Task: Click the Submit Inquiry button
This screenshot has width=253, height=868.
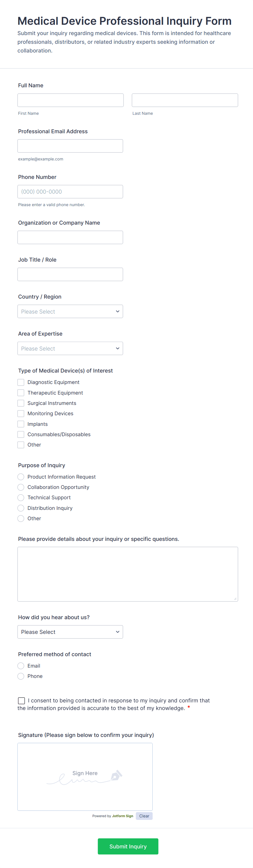Action: click(x=128, y=846)
